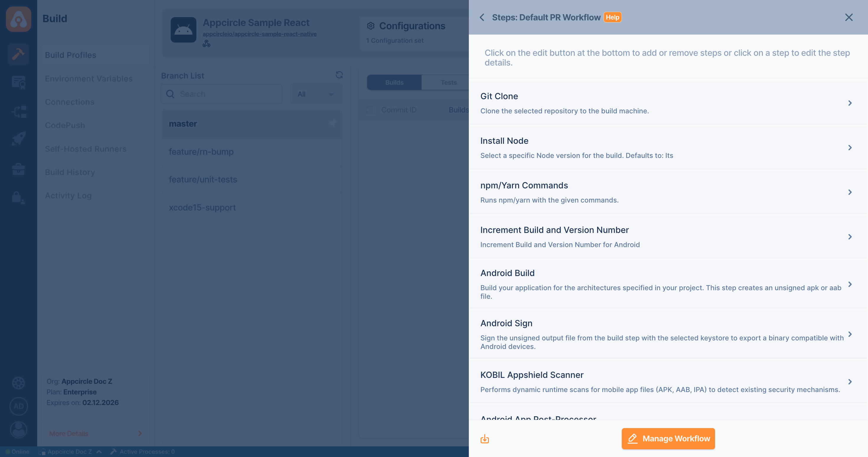
Task: Click the Enterprise App Store briefcase icon
Action: click(18, 169)
